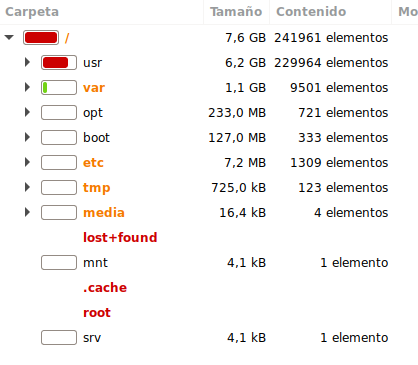The width and height of the screenshot is (418, 365).
Task: Expand the tmp folder arrow
Action: click(x=27, y=187)
